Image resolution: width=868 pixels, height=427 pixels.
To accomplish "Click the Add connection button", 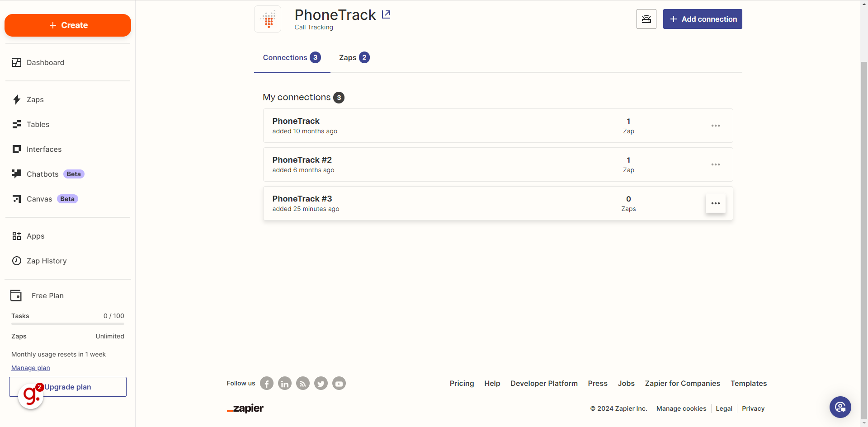I will click(703, 19).
